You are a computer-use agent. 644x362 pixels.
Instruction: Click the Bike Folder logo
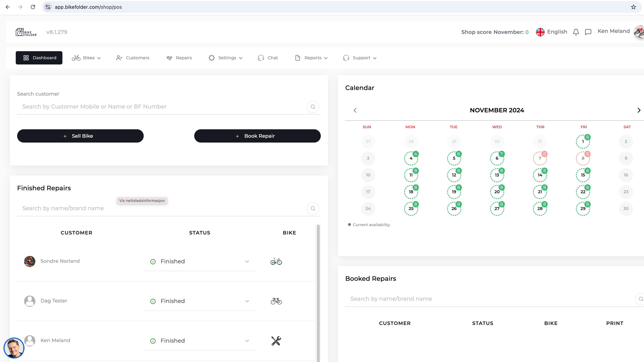(x=26, y=32)
